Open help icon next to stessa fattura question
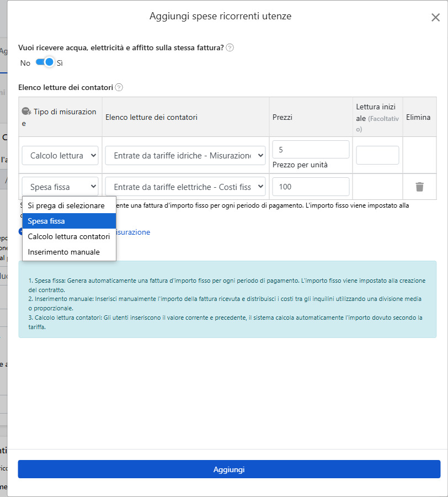This screenshot has width=448, height=497. tap(230, 47)
